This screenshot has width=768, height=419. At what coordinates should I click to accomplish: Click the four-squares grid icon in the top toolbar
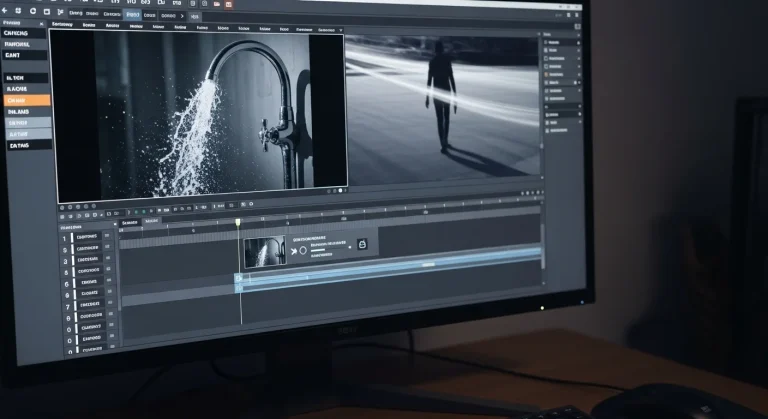18,11
